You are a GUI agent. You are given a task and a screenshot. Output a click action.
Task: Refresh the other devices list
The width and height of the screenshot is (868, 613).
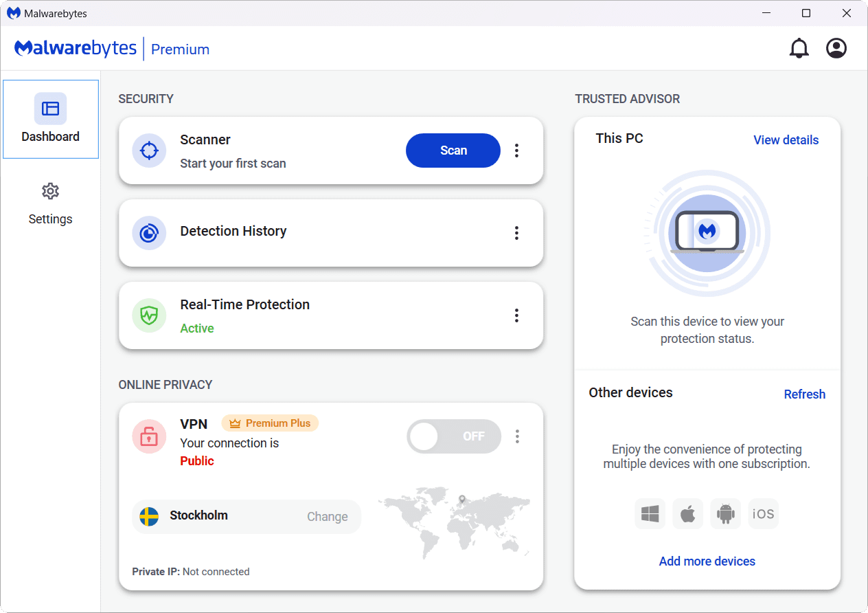tap(805, 394)
